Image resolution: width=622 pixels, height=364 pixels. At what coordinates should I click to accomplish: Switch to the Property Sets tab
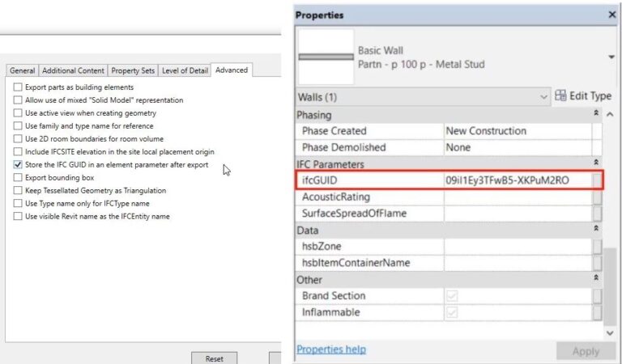click(133, 70)
